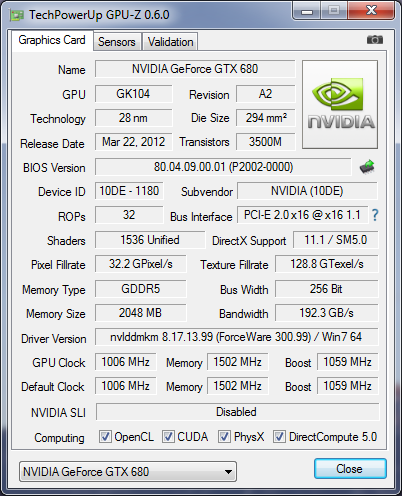The image size is (402, 496).
Task: Click the Driver Version field
Action: [x=237, y=337]
